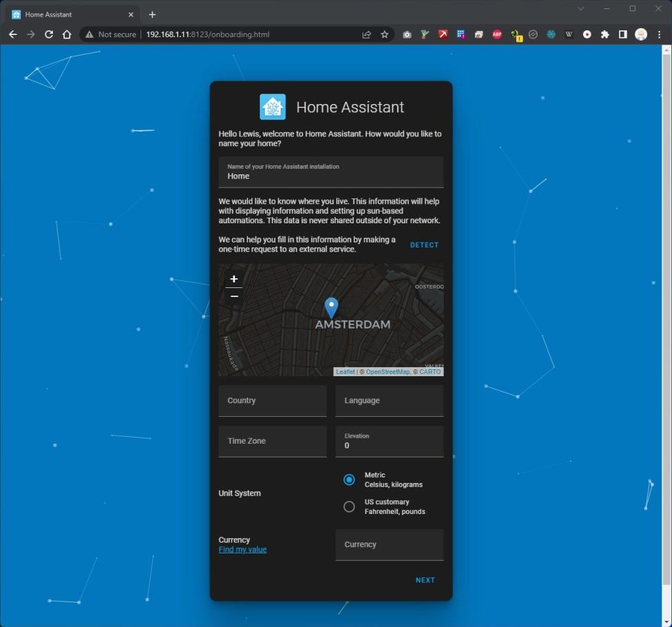Click the Not secure warning icon
Screen dimensions: 672x627
click(89, 34)
